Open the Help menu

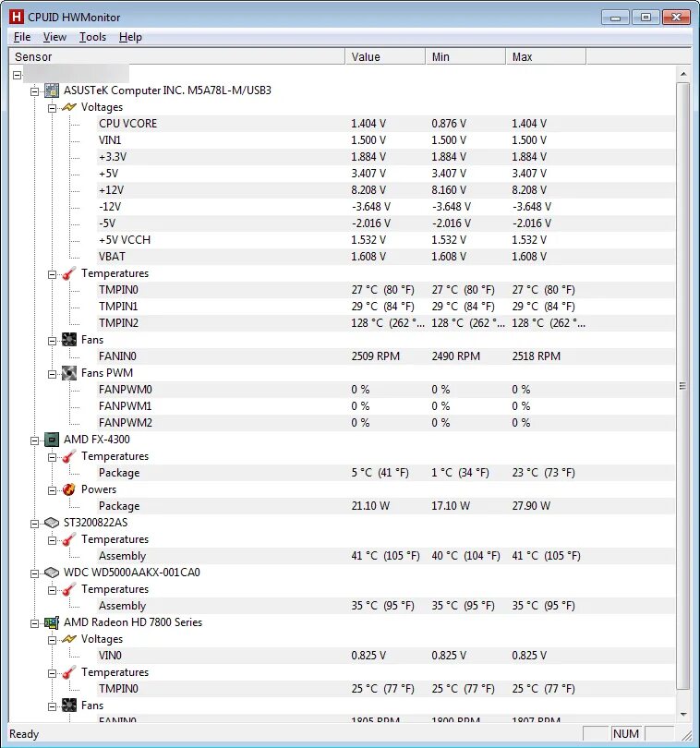click(x=130, y=37)
